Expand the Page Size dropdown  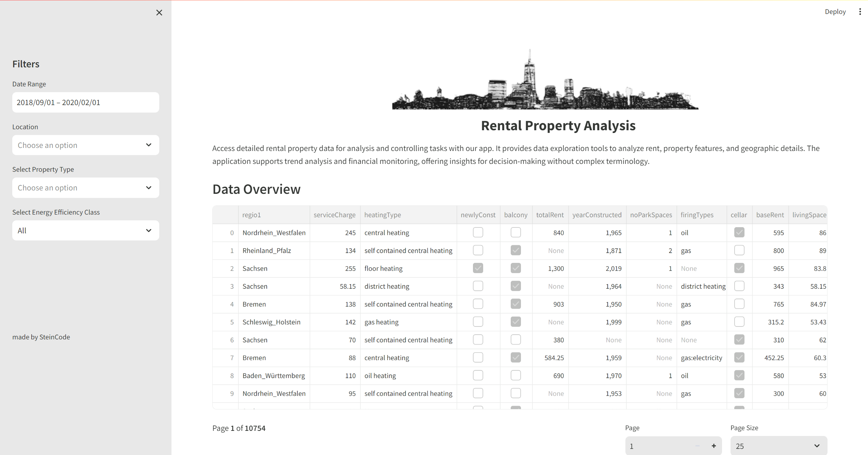pyautogui.click(x=778, y=446)
